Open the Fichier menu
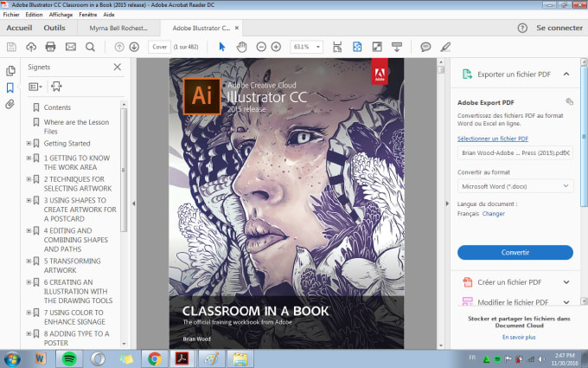 [11, 14]
